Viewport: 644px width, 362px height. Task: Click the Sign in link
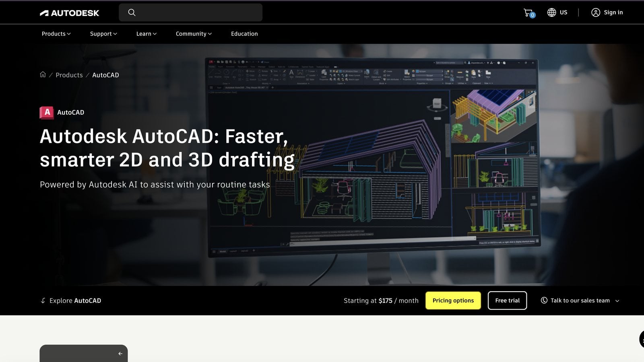click(x=613, y=12)
